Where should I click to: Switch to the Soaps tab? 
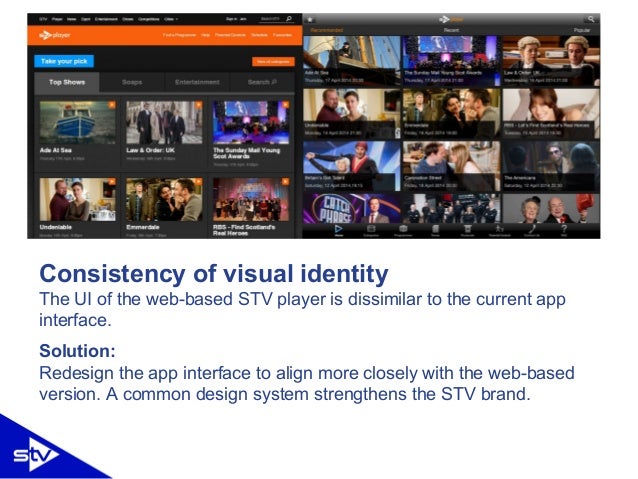(x=132, y=82)
